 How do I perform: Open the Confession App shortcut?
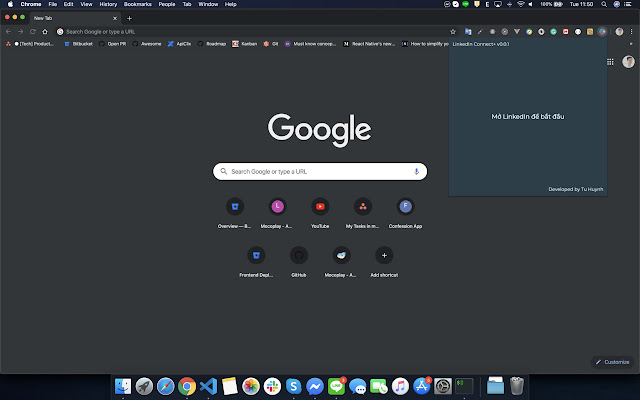[405, 213]
